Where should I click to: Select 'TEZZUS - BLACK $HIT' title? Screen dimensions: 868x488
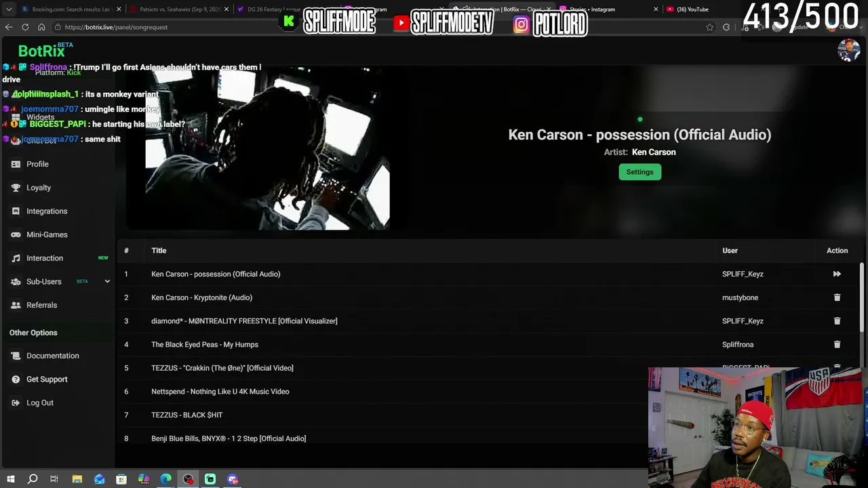tap(187, 415)
